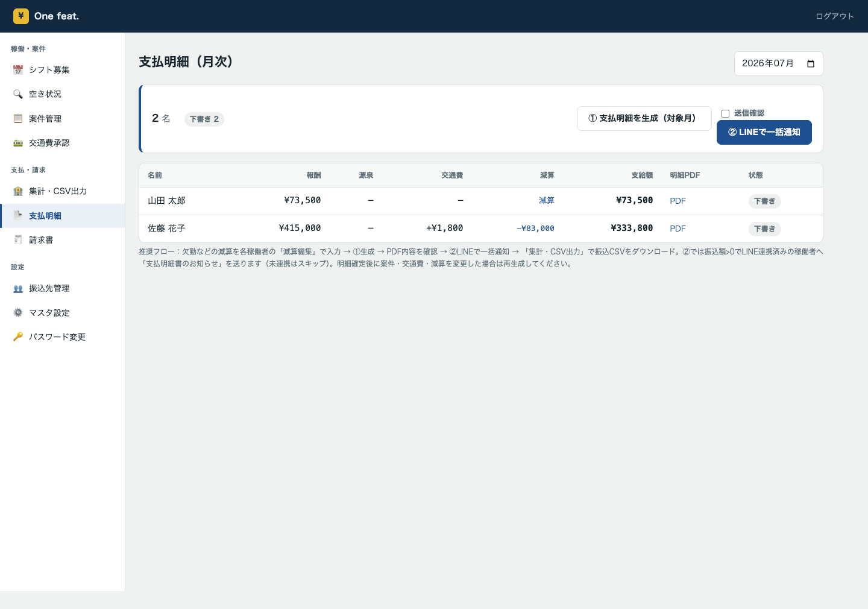This screenshot has height=609, width=868.
Task: Click the document icon beside 支払明細
Action: pyautogui.click(x=18, y=215)
